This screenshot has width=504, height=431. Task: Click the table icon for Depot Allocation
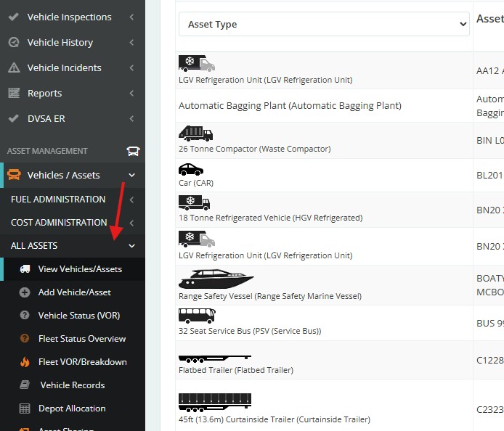[x=25, y=409]
